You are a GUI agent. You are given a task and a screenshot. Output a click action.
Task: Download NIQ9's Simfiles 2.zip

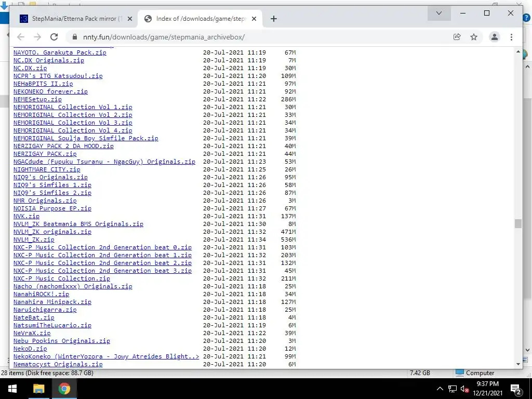[x=52, y=193]
